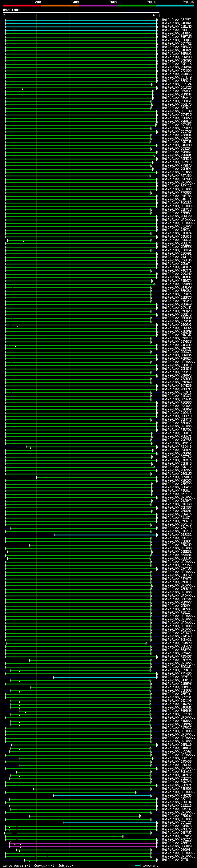
Task: Click the UniRef100_P25457 label
Action: tap(177, 656)
